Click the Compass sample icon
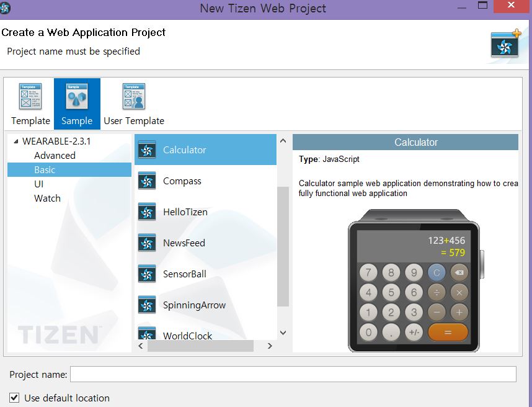 147,181
